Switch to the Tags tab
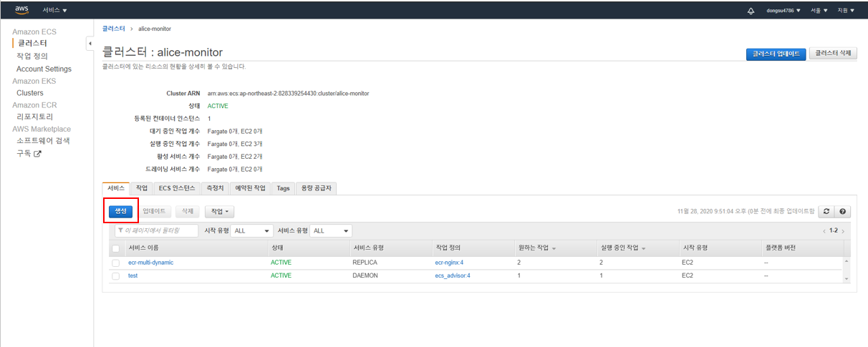This screenshot has width=868, height=347. (x=283, y=188)
